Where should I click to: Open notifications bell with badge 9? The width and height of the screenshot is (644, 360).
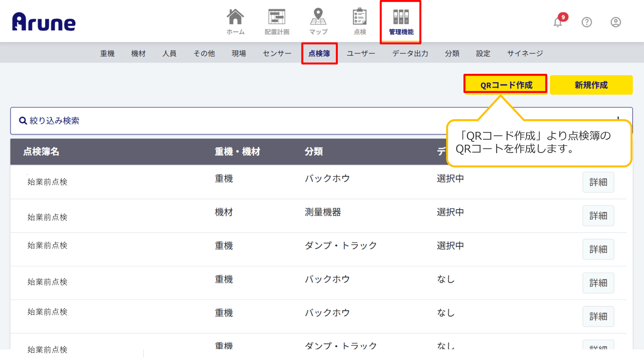click(x=558, y=22)
